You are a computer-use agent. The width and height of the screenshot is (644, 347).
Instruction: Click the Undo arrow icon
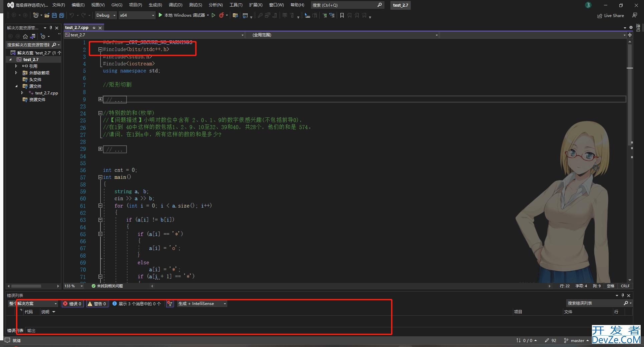pos(72,15)
